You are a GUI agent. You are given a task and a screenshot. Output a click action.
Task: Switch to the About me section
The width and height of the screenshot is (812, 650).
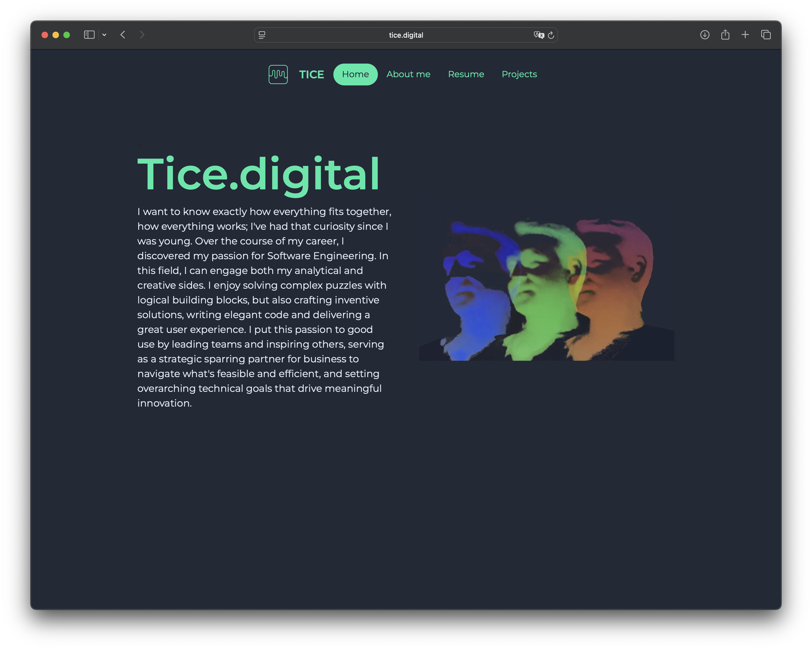click(408, 74)
